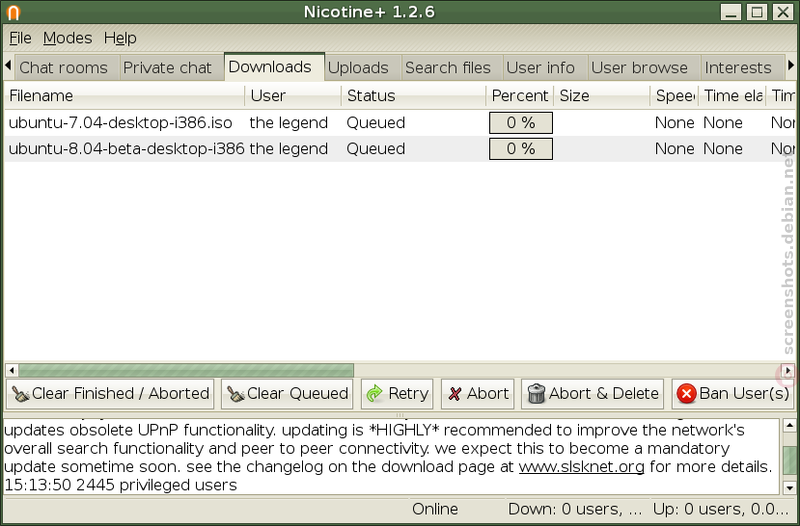The width and height of the screenshot is (800, 526).
Task: Select the ubuntu-8.04-beta-desktop-i386 row
Action: [x=399, y=149]
